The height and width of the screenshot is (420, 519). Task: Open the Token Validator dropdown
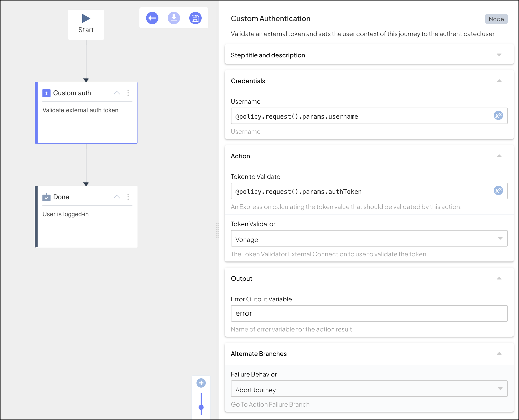coord(369,238)
